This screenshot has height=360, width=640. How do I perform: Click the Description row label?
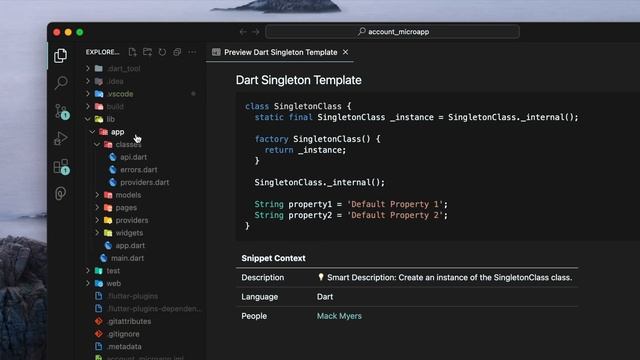pos(262,278)
